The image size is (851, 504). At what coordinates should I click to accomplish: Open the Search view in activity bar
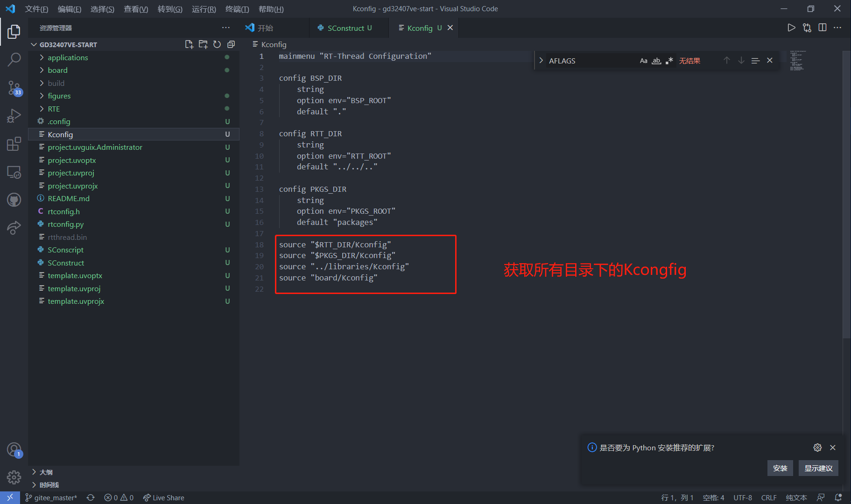pyautogui.click(x=14, y=60)
